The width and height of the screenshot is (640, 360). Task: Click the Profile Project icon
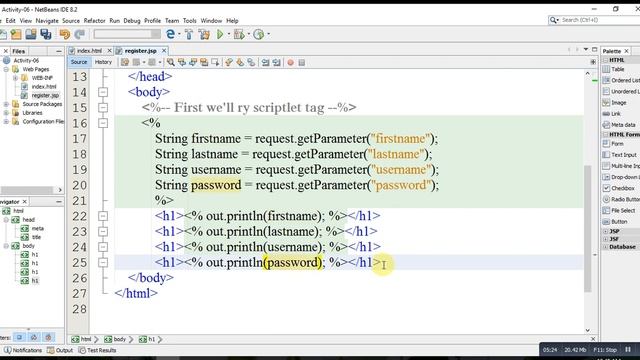click(x=259, y=35)
